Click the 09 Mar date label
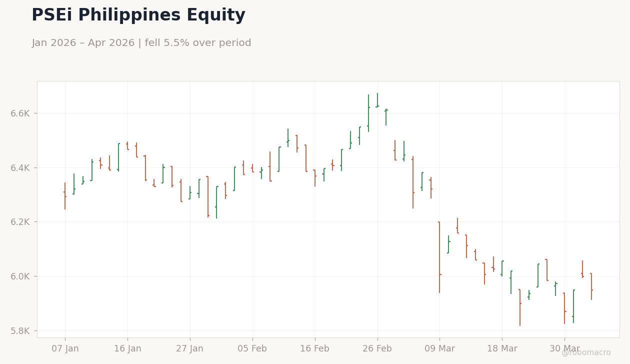Screen dimensions: 630x364 click(x=439, y=349)
